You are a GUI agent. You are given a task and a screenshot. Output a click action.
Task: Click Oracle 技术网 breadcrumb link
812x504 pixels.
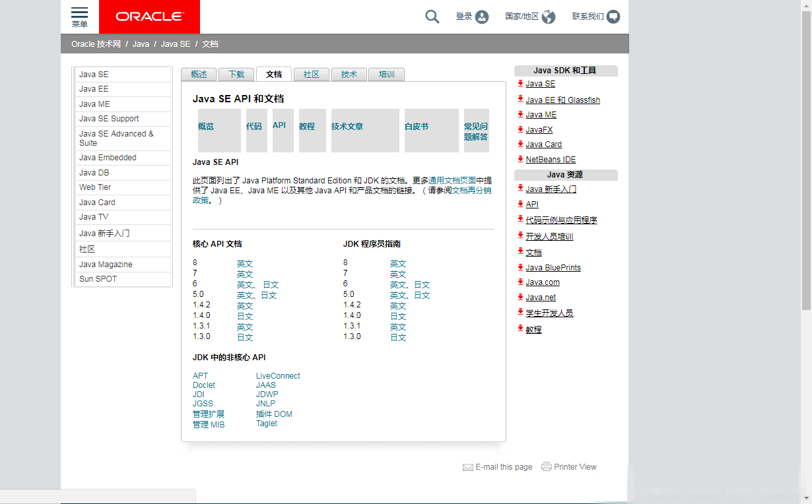coord(96,44)
